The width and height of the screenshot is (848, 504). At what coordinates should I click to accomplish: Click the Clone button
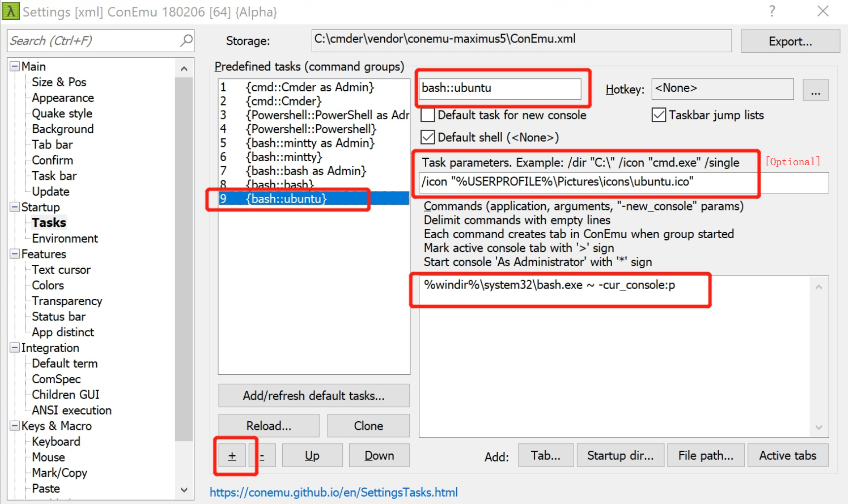369,426
